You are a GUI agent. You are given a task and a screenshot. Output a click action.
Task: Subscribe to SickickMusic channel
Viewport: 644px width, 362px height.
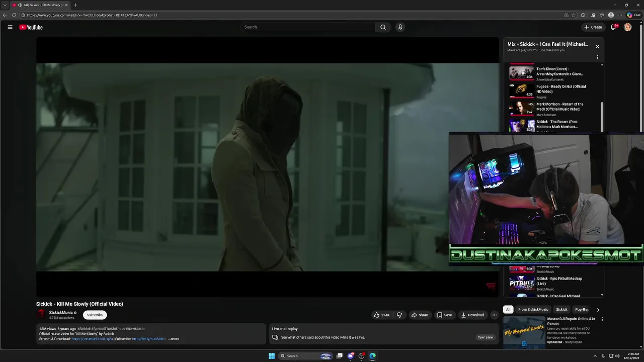click(x=95, y=315)
